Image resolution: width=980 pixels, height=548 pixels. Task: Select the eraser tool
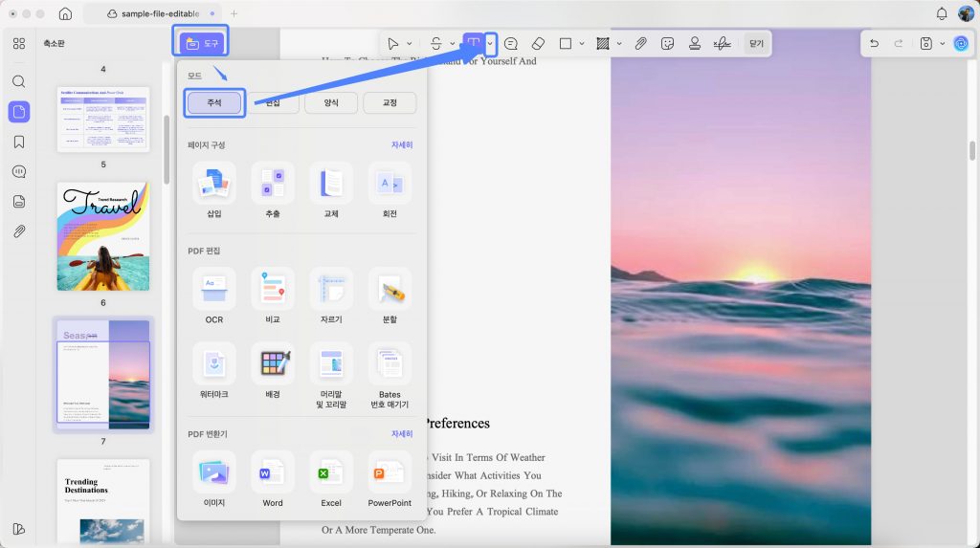coord(538,44)
